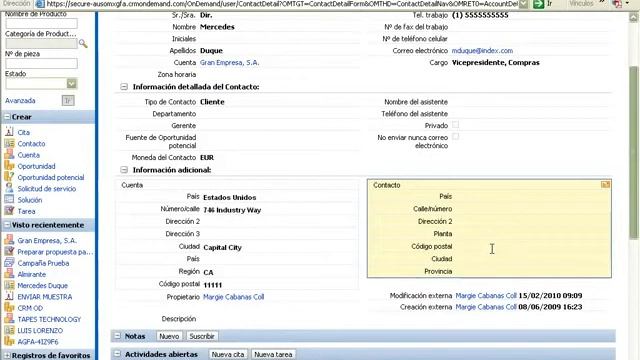Open the Oportunidad potencial create link
The width and height of the screenshot is (640, 360).
(51, 177)
